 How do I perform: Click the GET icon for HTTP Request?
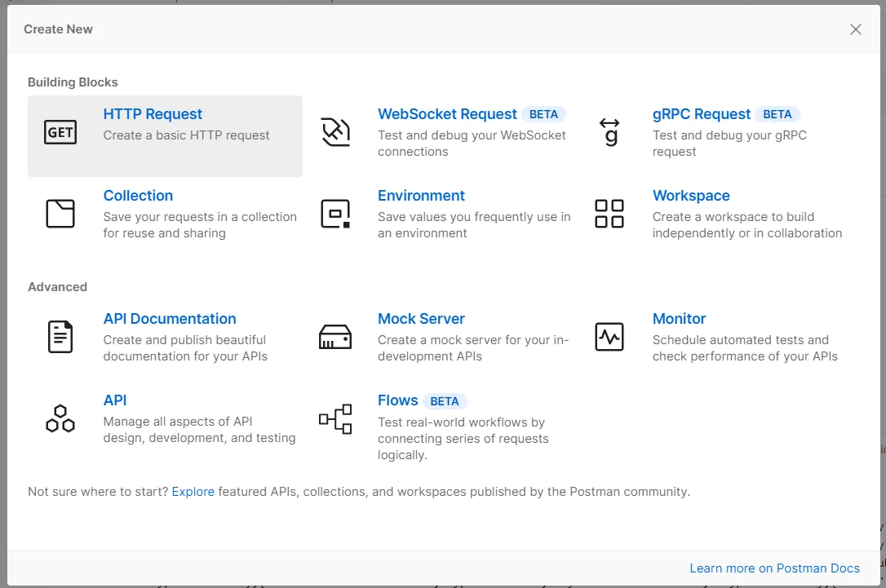click(x=60, y=132)
